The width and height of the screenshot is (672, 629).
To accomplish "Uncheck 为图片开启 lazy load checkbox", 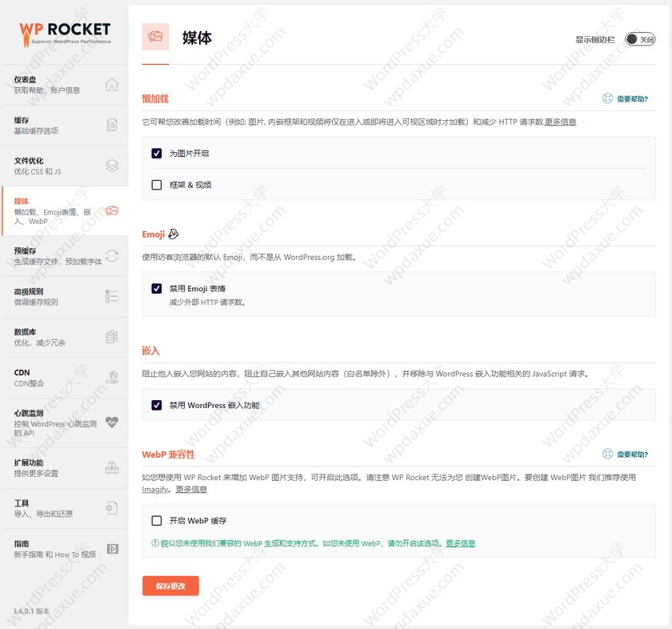I will 157,153.
